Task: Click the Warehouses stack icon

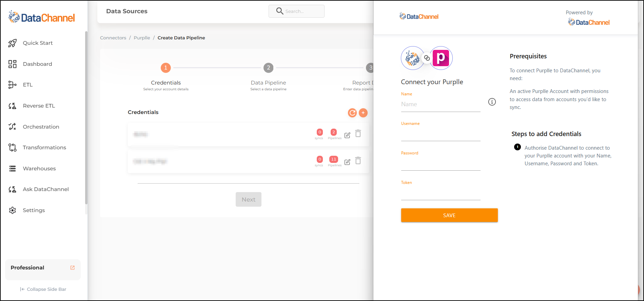Action: click(13, 169)
